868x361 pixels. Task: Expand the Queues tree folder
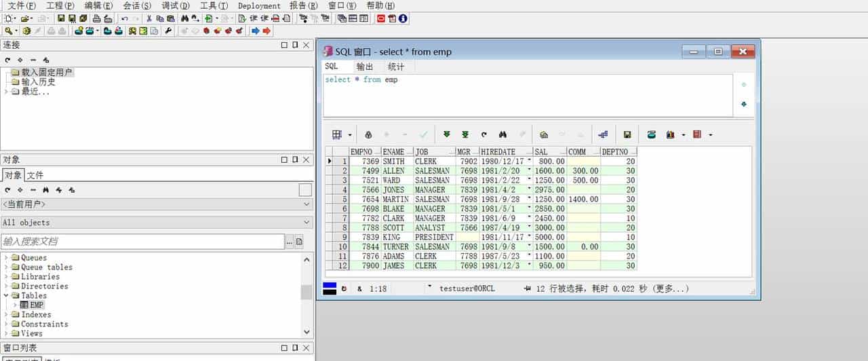[x=5, y=258]
